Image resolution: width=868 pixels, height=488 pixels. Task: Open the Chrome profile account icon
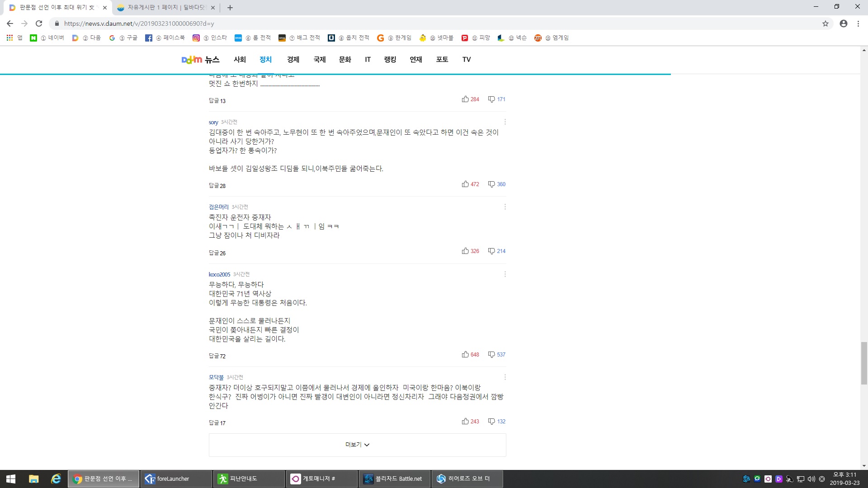coord(844,23)
